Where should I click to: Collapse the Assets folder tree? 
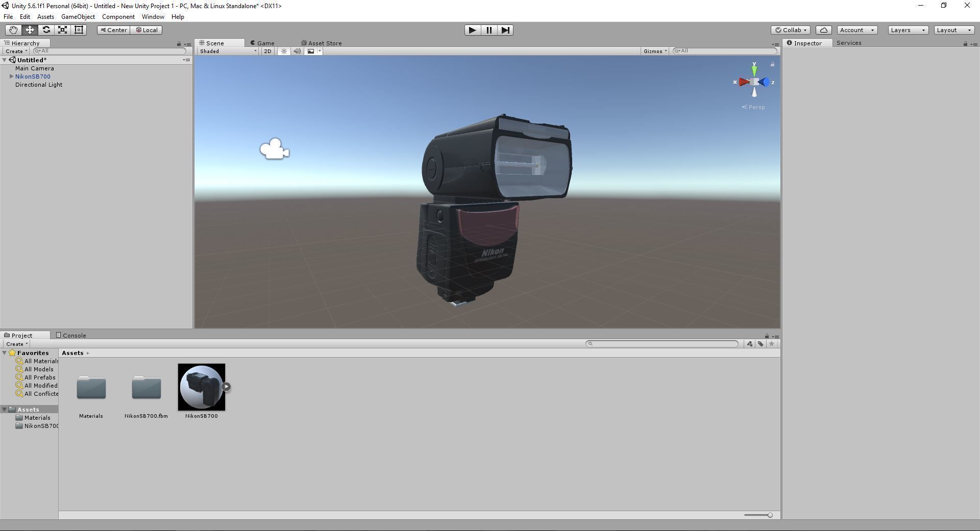point(5,410)
